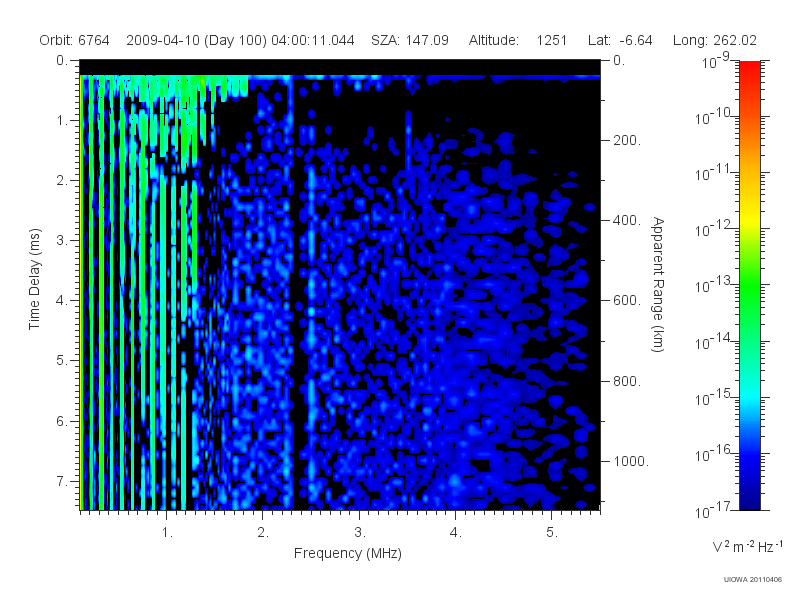Click the time delay tick label '3.'
The image size is (800, 600).
(62, 240)
